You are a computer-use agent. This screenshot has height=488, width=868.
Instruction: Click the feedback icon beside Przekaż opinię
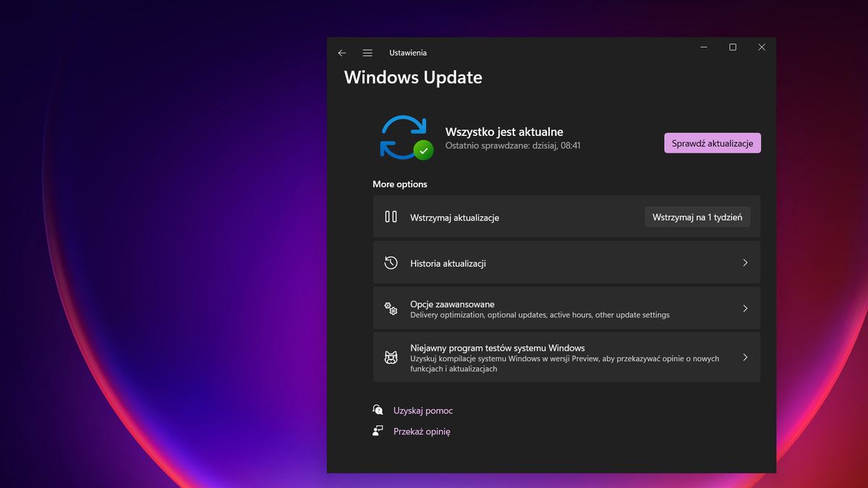coord(378,431)
